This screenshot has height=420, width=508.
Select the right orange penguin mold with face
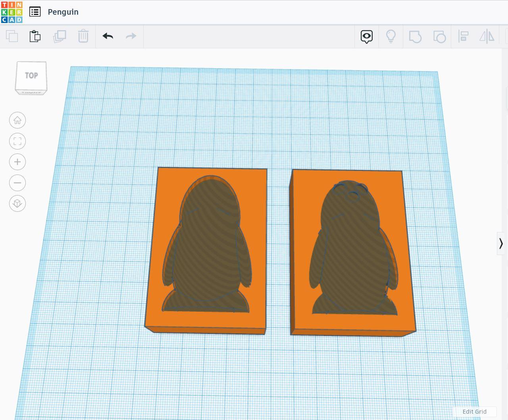pyautogui.click(x=352, y=253)
